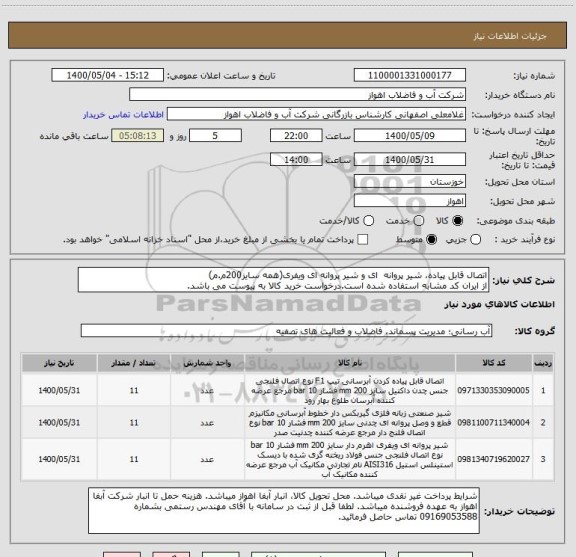Click the جزئیات اطلاعات نیاز header title

[x=510, y=36]
